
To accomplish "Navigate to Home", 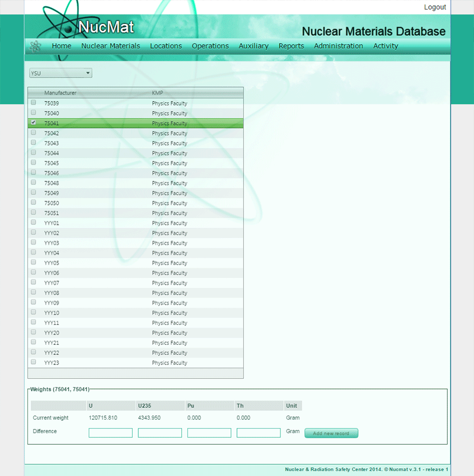I will (x=61, y=46).
